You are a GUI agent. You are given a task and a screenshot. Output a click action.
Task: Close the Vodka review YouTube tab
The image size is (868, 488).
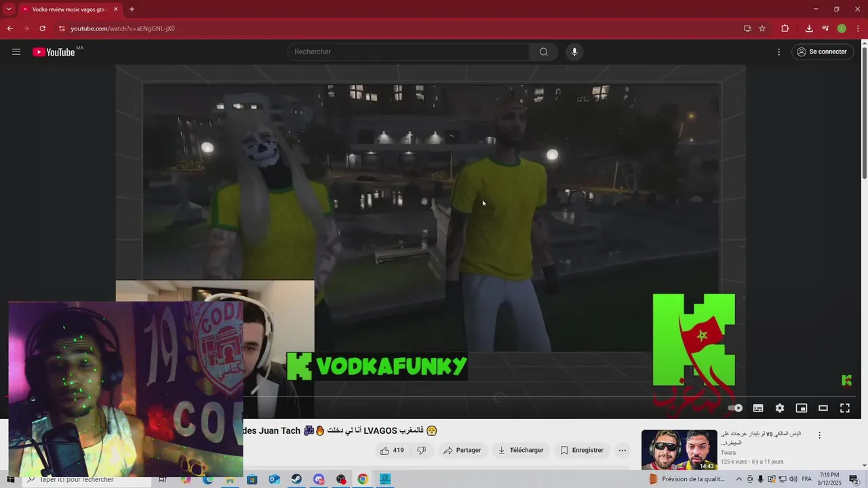tap(115, 9)
